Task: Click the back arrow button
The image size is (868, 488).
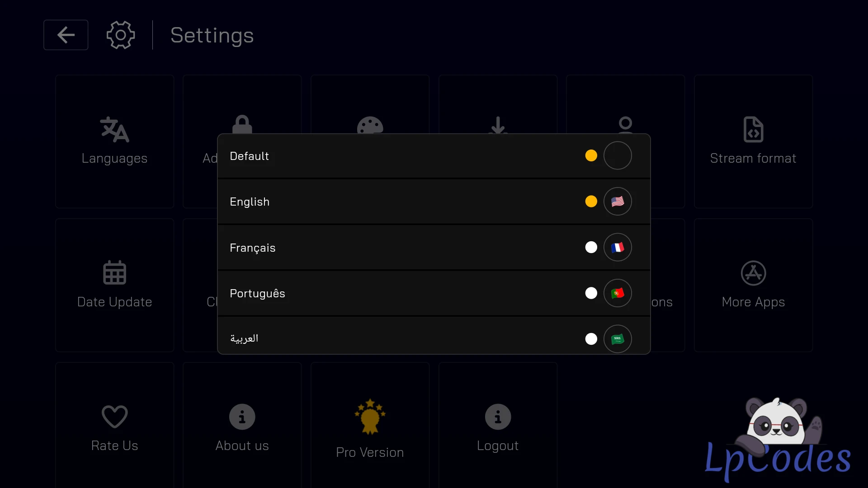Action: pyautogui.click(x=66, y=35)
